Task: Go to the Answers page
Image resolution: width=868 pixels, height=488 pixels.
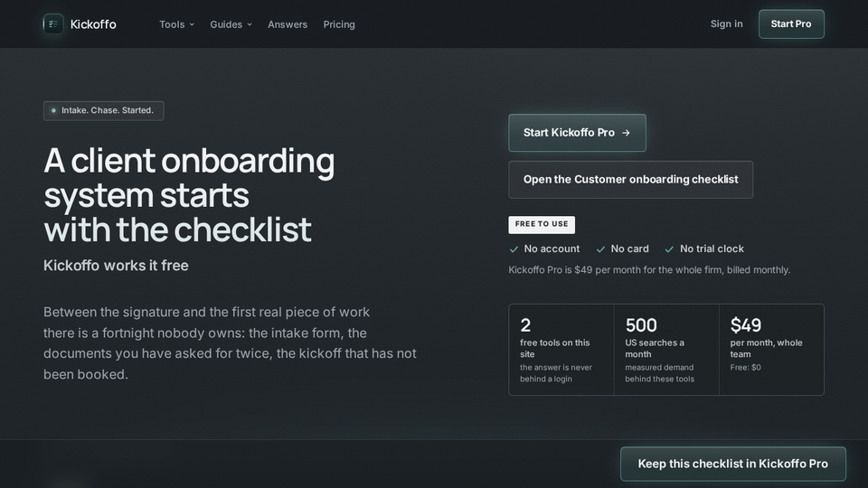Action: point(288,24)
